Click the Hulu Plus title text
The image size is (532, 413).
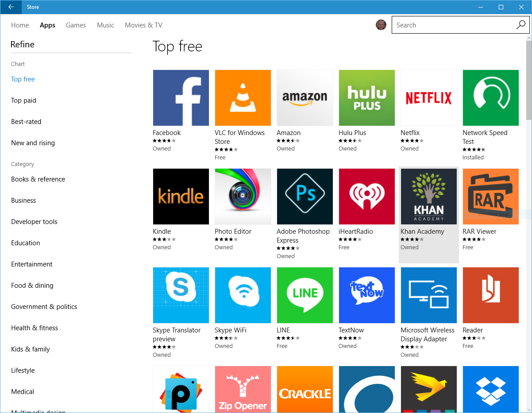pos(352,133)
